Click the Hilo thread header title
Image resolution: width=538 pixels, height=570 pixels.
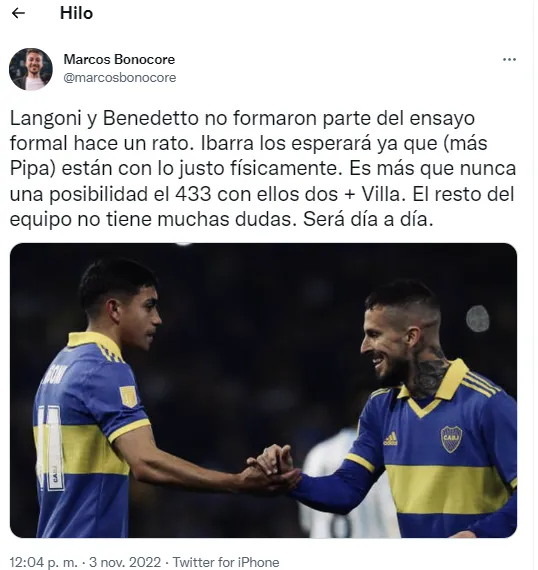pyautogui.click(x=76, y=13)
